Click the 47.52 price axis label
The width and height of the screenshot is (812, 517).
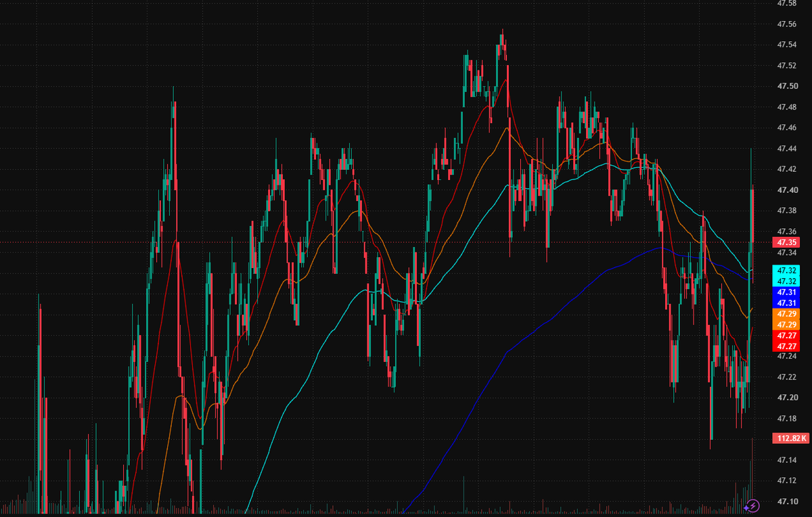(786, 66)
